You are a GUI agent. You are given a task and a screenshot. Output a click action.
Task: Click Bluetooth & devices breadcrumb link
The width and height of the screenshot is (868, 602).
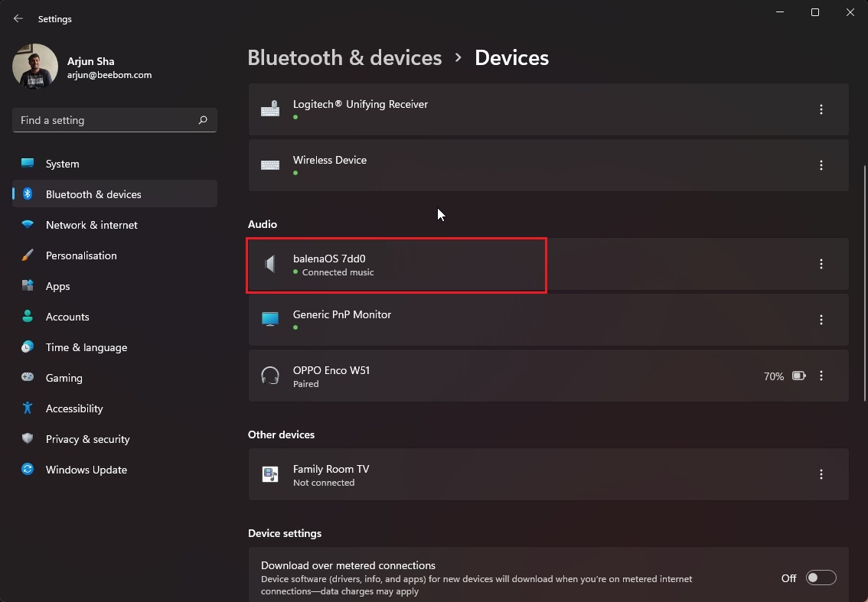pyautogui.click(x=344, y=58)
